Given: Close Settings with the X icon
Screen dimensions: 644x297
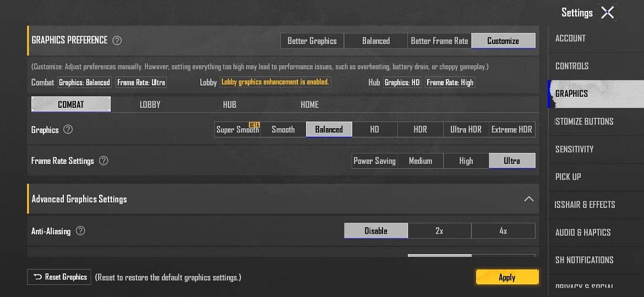Looking at the screenshot, I should 607,13.
